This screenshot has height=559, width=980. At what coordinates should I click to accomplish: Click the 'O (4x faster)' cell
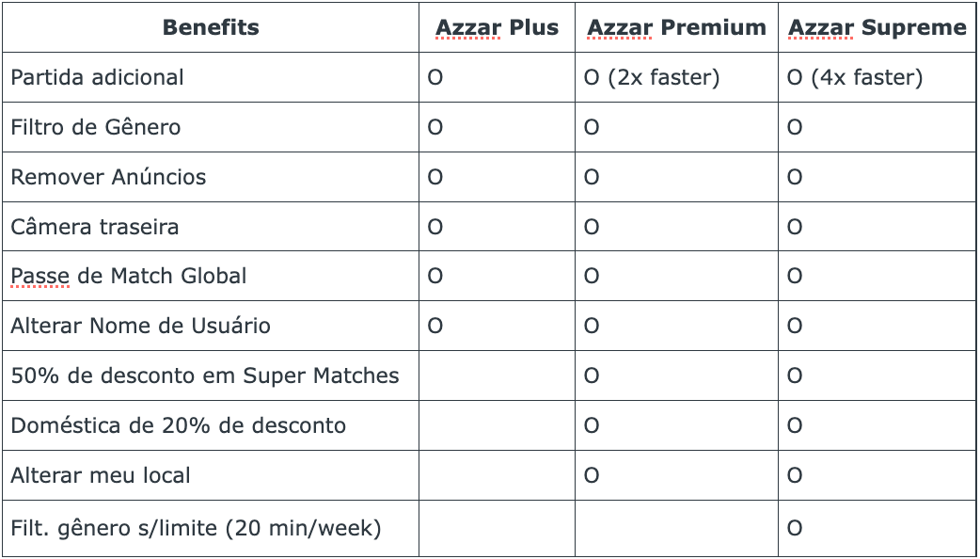[854, 77]
